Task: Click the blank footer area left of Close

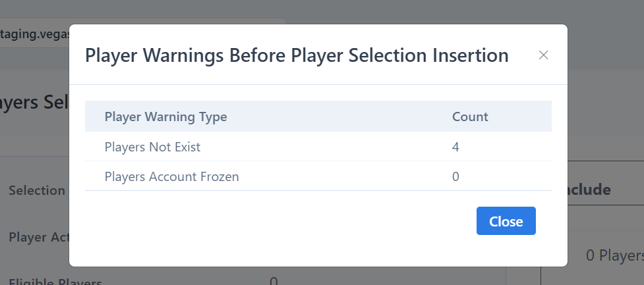Action: (x=281, y=221)
